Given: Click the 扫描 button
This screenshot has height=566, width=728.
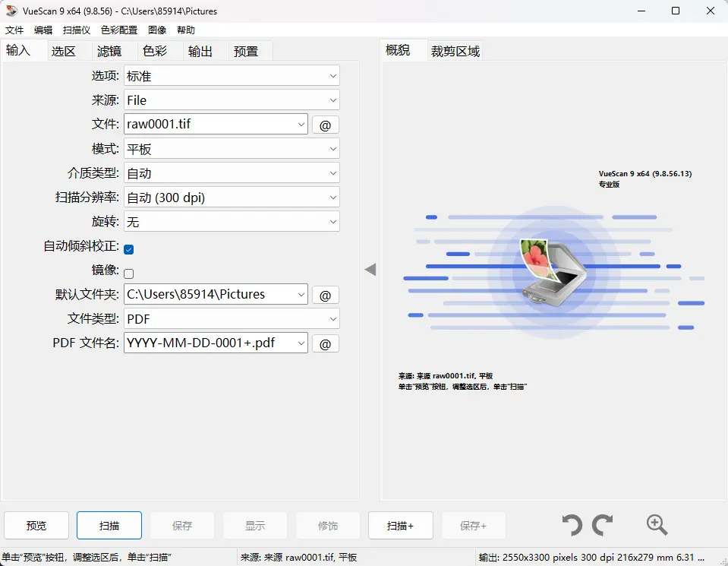Looking at the screenshot, I should click(109, 526).
